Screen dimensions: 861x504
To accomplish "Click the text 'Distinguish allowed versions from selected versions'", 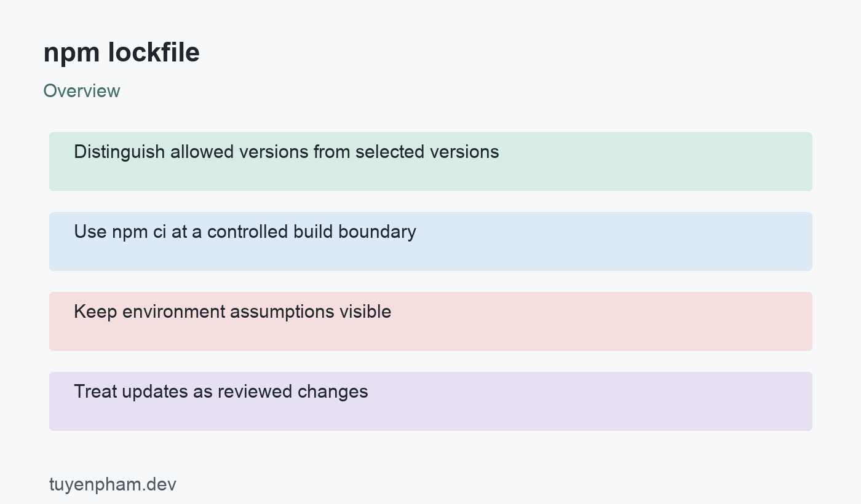I will (x=287, y=152).
